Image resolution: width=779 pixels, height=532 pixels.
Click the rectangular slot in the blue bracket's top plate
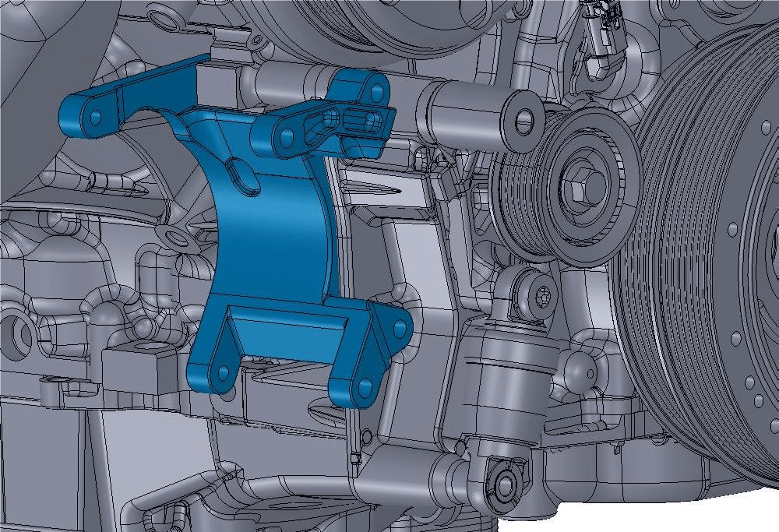pyautogui.click(x=357, y=119)
